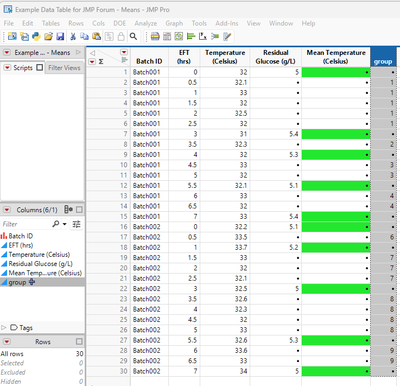The width and height of the screenshot is (400, 386).
Task: Click the column layout icon in Columns panel header
Action: pos(68,209)
